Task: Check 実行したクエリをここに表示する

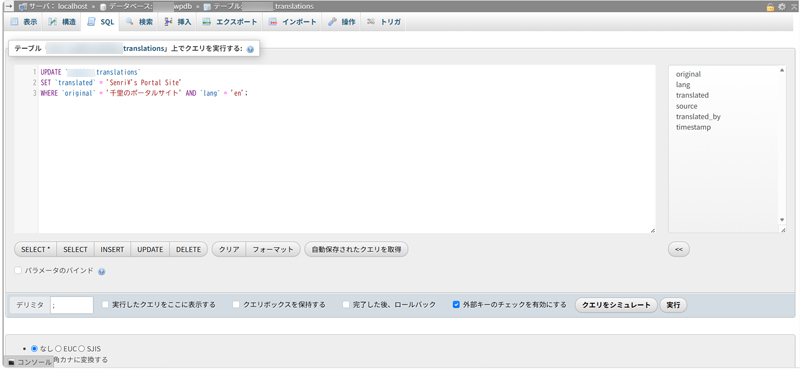Action: (105, 305)
